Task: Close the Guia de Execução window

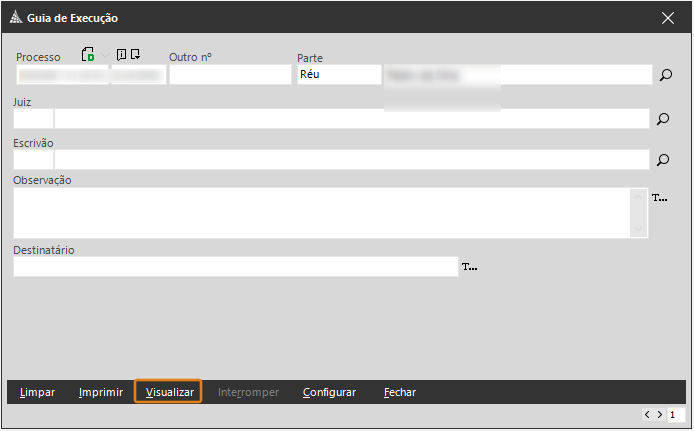Action: (667, 18)
